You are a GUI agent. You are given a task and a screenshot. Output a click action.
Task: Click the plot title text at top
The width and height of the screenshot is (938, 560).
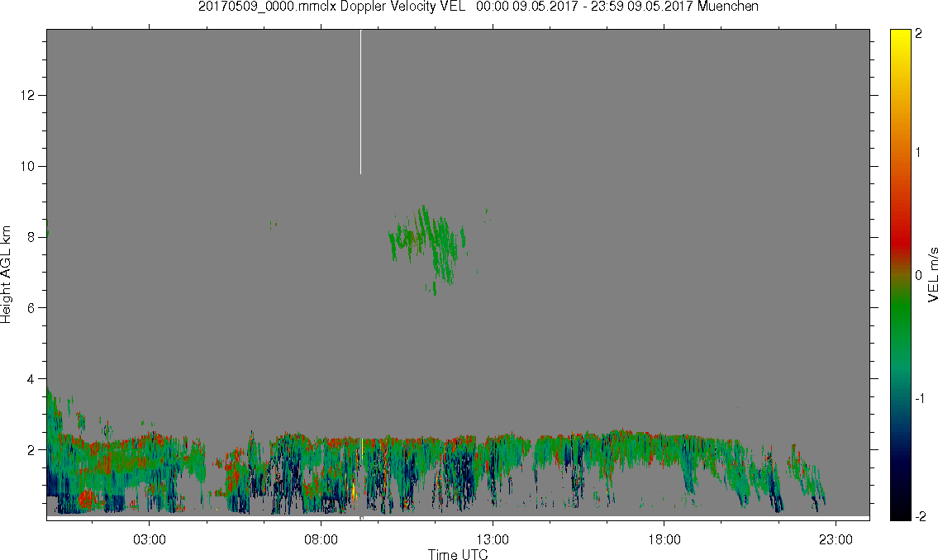(x=478, y=7)
